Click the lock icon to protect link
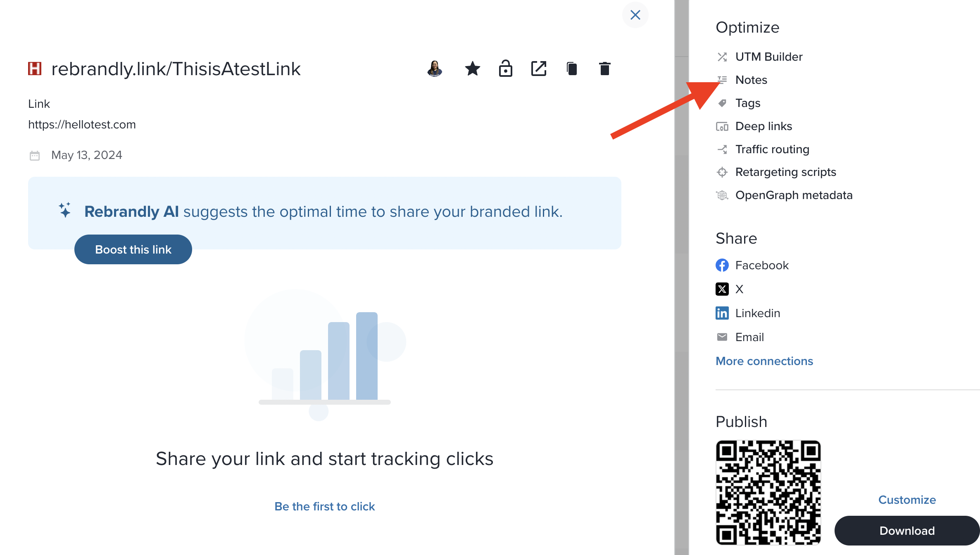This screenshot has width=980, height=555. pos(505,69)
